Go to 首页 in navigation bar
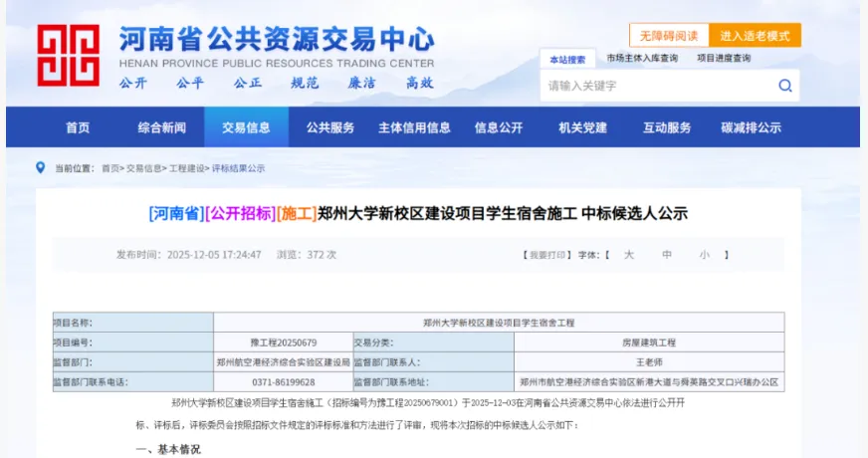The width and height of the screenshot is (868, 458). [x=78, y=127]
